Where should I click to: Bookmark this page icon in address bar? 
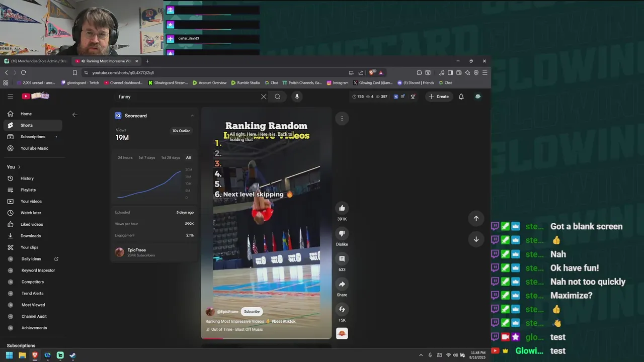coord(74,72)
